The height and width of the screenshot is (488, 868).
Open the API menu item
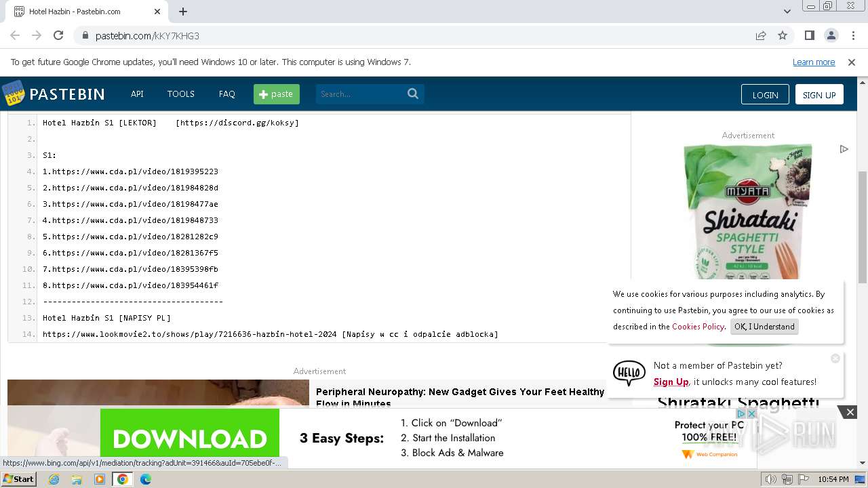point(137,94)
